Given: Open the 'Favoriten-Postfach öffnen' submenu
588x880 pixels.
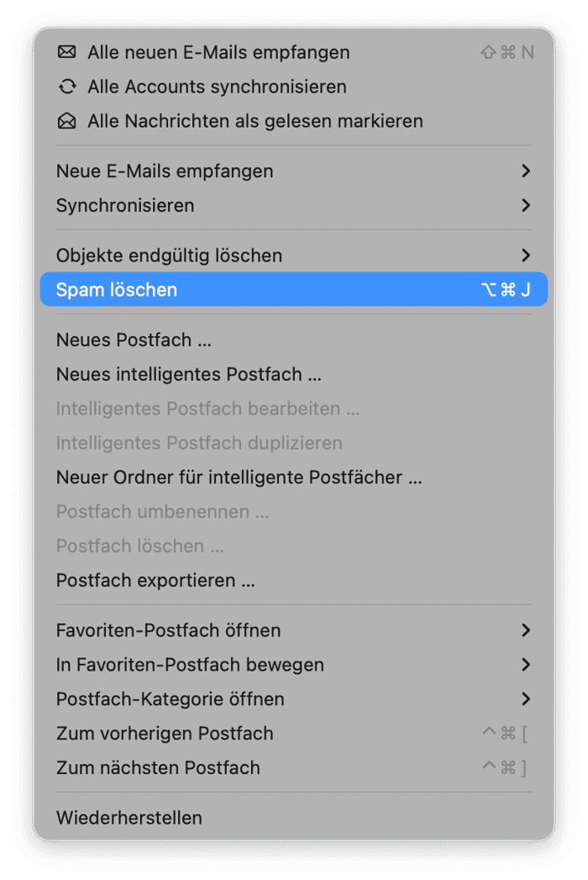Looking at the screenshot, I should coord(527,630).
